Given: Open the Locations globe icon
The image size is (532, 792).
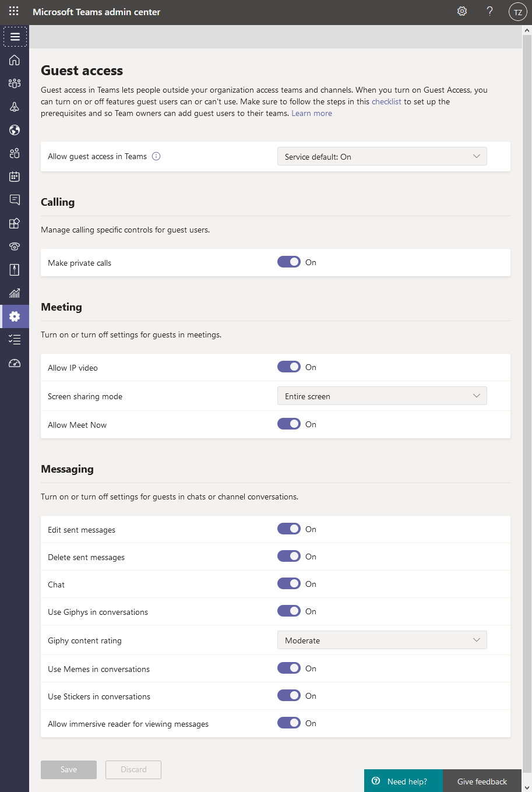Looking at the screenshot, I should coord(15,130).
